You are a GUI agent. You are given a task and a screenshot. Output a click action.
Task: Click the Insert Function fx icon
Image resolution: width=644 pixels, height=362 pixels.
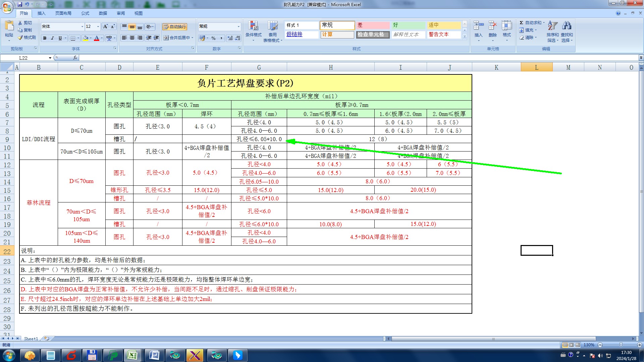[x=75, y=58]
